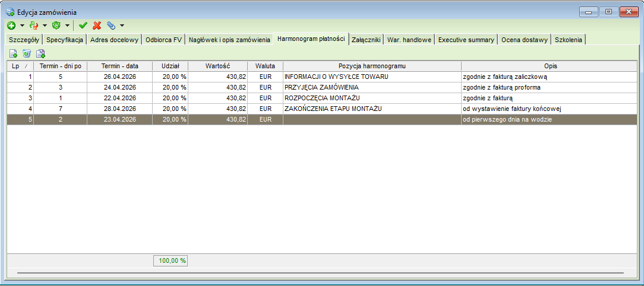Click description od wystawienie faktury końcowej

(x=549, y=109)
